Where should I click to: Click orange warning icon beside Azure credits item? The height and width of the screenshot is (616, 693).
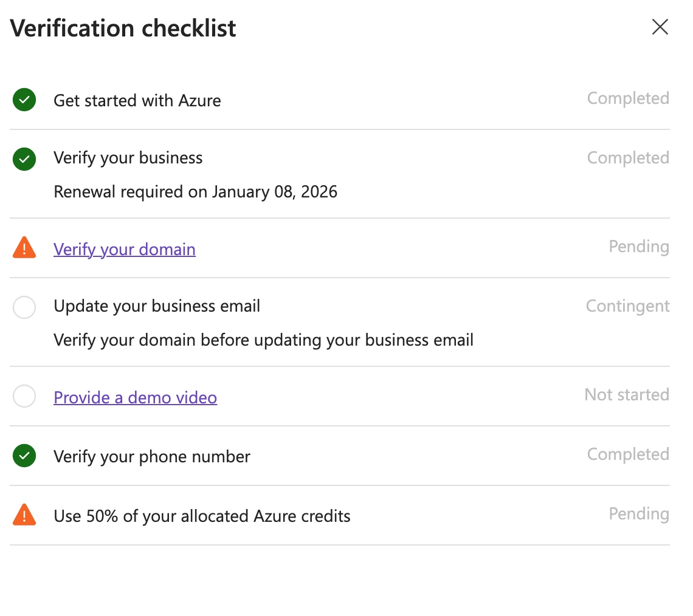[x=24, y=515]
